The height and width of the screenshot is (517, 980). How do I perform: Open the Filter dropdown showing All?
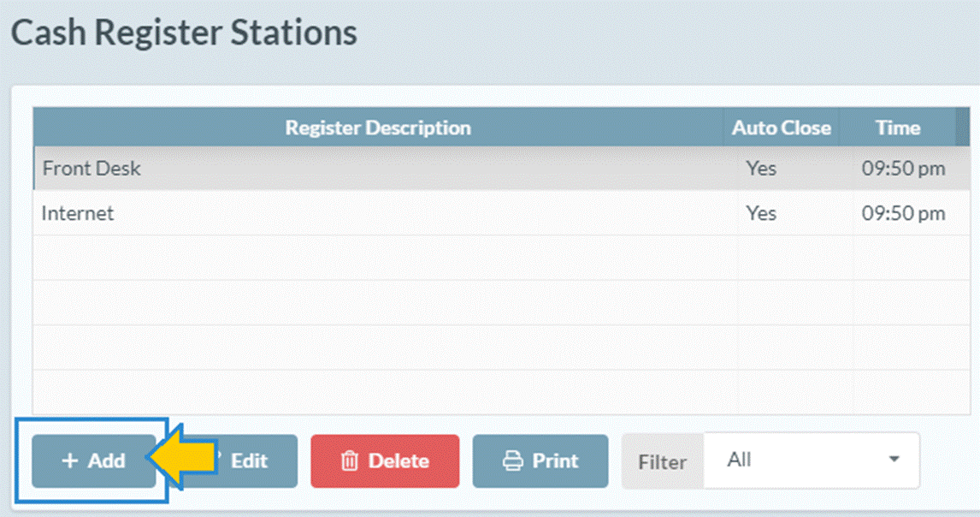coord(811,461)
